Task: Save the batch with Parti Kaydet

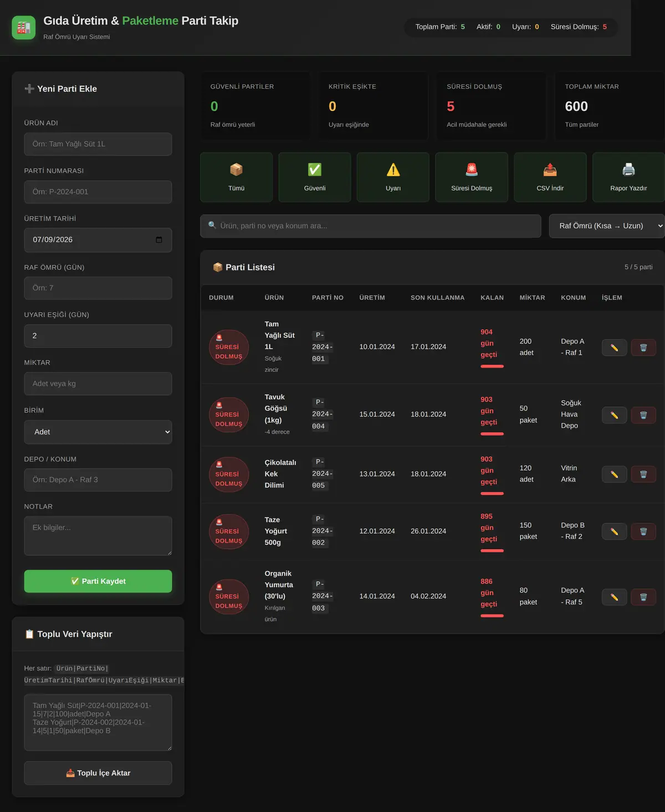Action: pos(98,581)
